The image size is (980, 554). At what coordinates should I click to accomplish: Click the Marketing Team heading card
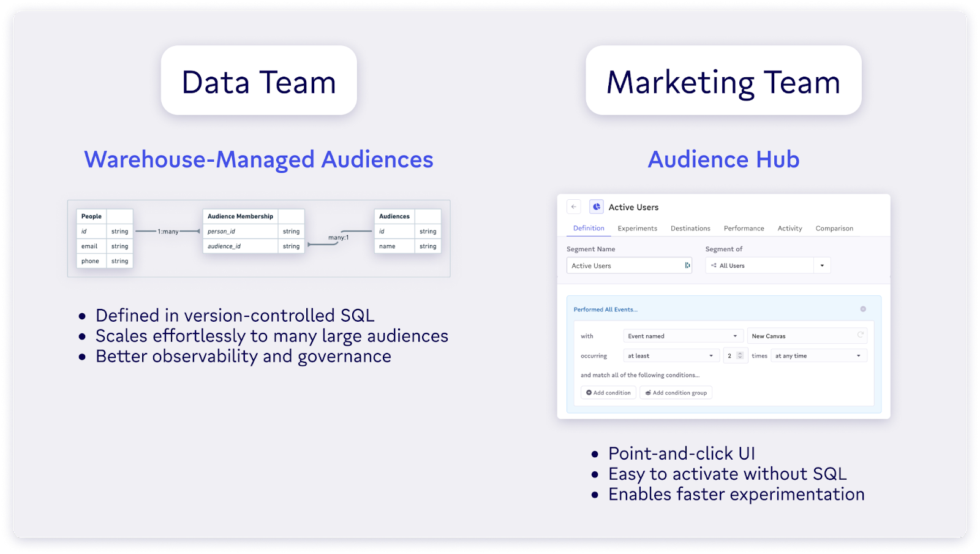tap(723, 81)
